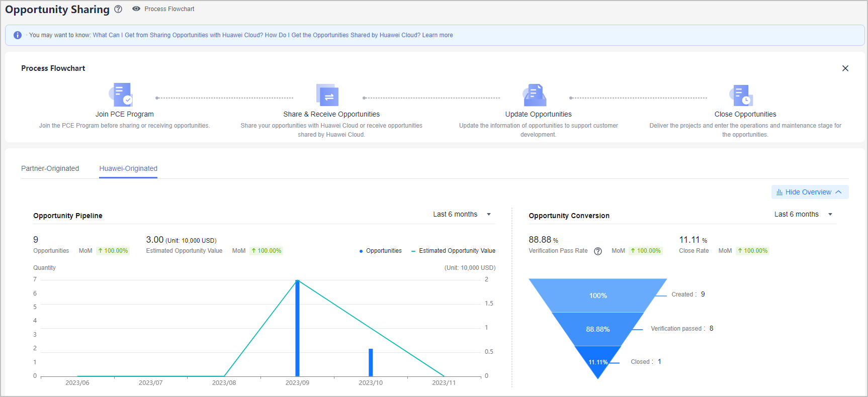This screenshot has height=397, width=868.
Task: Toggle the Opportunities legend item
Action: click(x=381, y=251)
